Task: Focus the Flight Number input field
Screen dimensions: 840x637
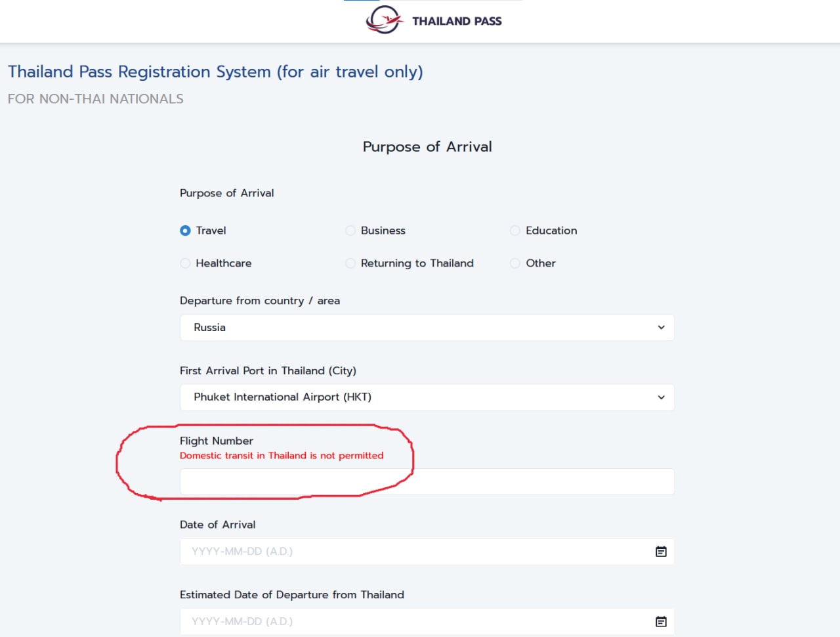Action: (x=427, y=481)
